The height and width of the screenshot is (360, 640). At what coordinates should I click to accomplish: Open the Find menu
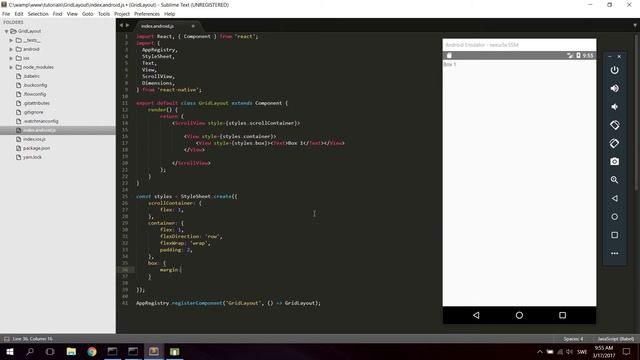tap(58, 14)
